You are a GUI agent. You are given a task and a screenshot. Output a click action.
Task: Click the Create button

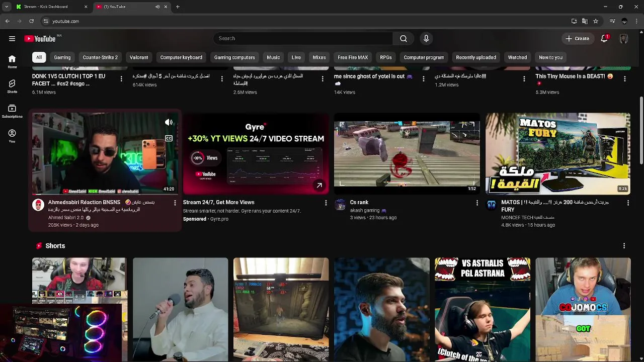[x=577, y=38]
